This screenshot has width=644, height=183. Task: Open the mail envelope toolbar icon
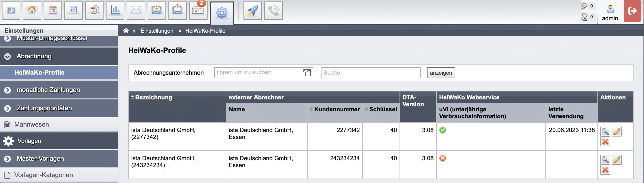click(136, 10)
